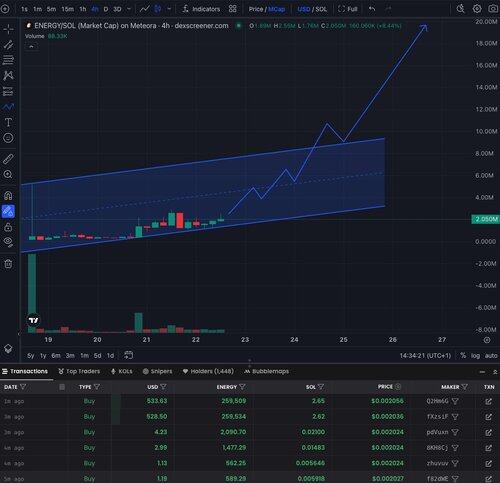Screen dimensions: 500x483
Task: Click the trash remove drawings icon
Action: click(x=8, y=264)
